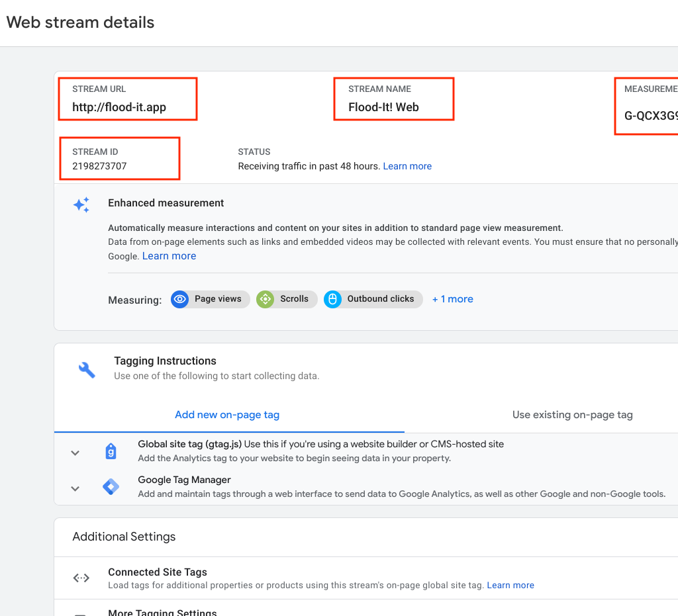Viewport: 678px width, 616px height.
Task: Click the Global site tag gtag icon
Action: coord(111,451)
